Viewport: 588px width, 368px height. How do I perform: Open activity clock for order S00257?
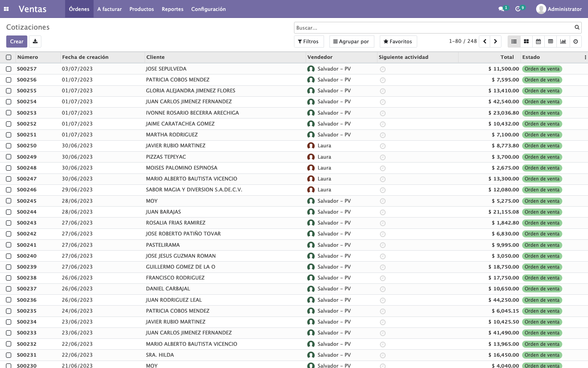pyautogui.click(x=383, y=69)
